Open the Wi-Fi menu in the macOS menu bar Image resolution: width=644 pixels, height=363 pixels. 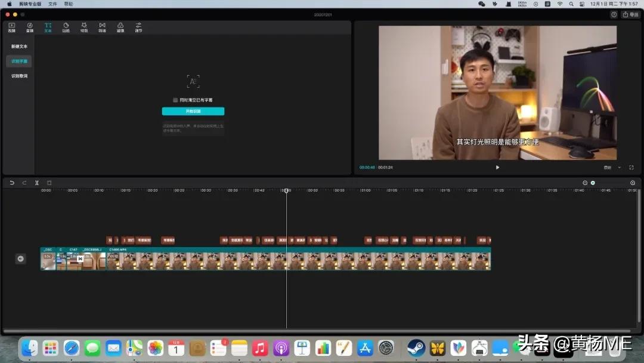(x=559, y=5)
